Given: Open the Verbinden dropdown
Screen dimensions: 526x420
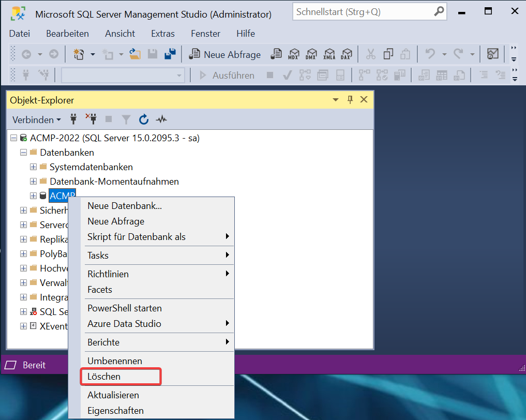Looking at the screenshot, I should [37, 120].
